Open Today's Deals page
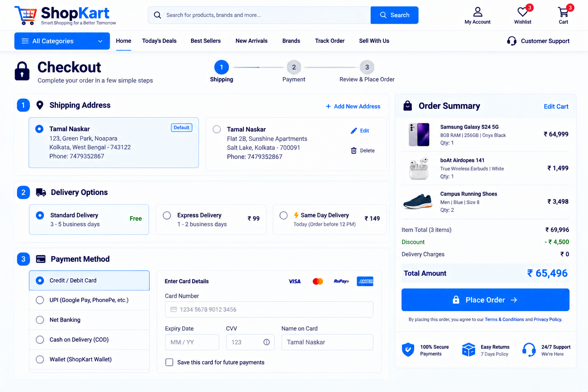 159,41
